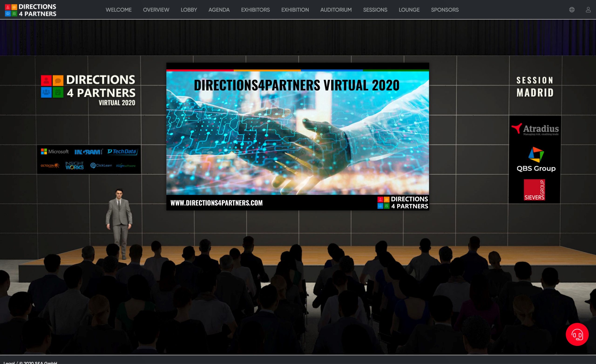Click the presentation screen video
This screenshot has width=596, height=364.
298,136
